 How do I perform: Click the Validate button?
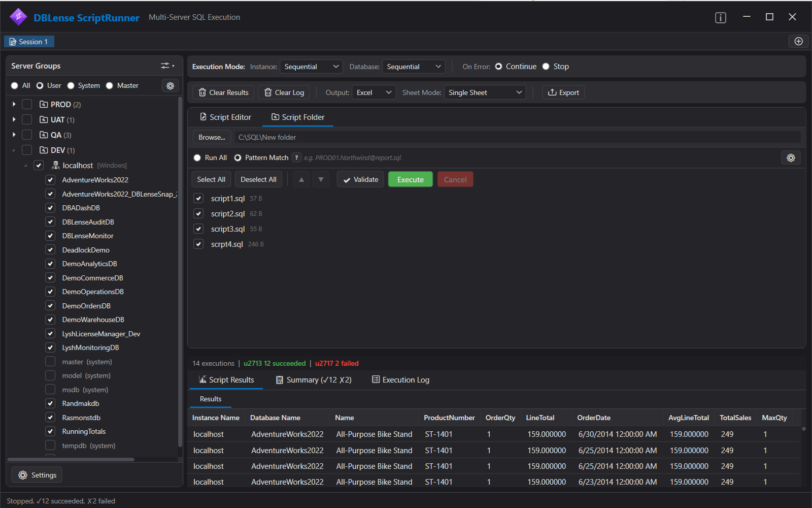[x=360, y=179]
